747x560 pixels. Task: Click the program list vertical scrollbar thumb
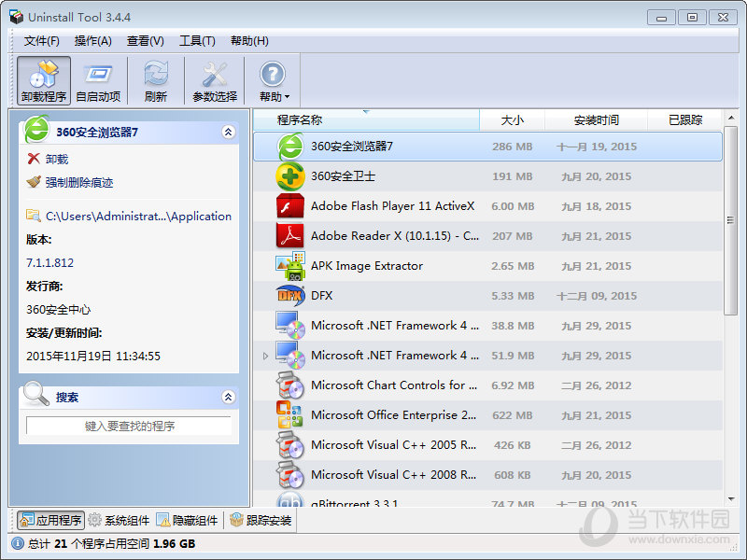[730, 220]
